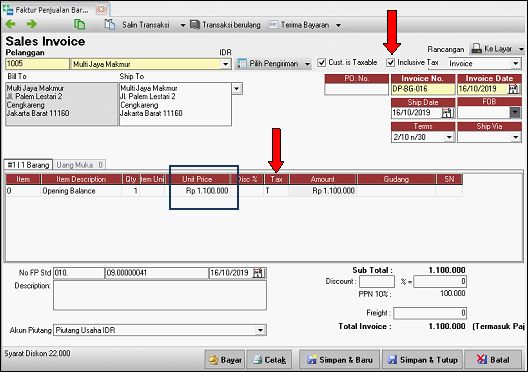Screen dimensions: 528x372
Task: Click the Batal button
Action: pyautogui.click(x=493, y=360)
